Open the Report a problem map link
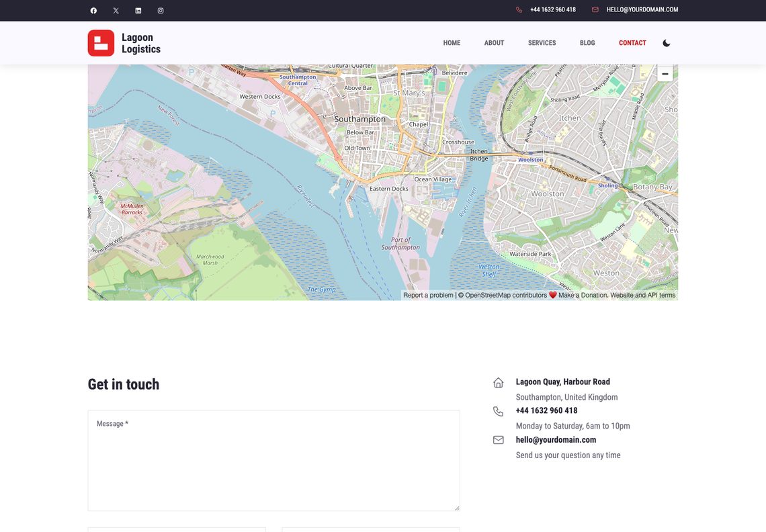This screenshot has width=766, height=532. (x=428, y=295)
